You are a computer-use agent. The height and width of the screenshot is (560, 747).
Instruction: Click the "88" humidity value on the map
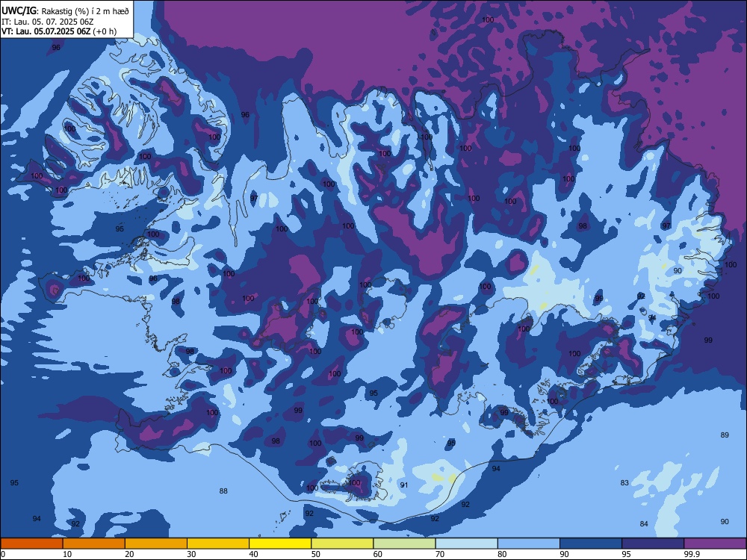tap(223, 491)
